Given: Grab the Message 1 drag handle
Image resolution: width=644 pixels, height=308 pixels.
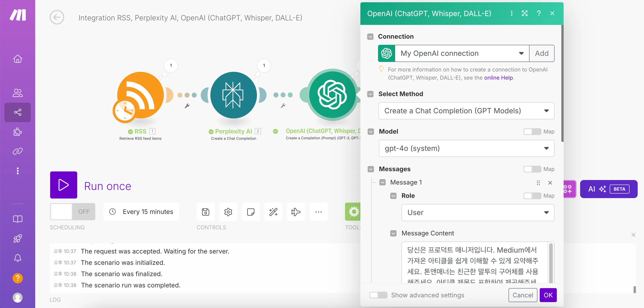Looking at the screenshot, I should pos(538,183).
